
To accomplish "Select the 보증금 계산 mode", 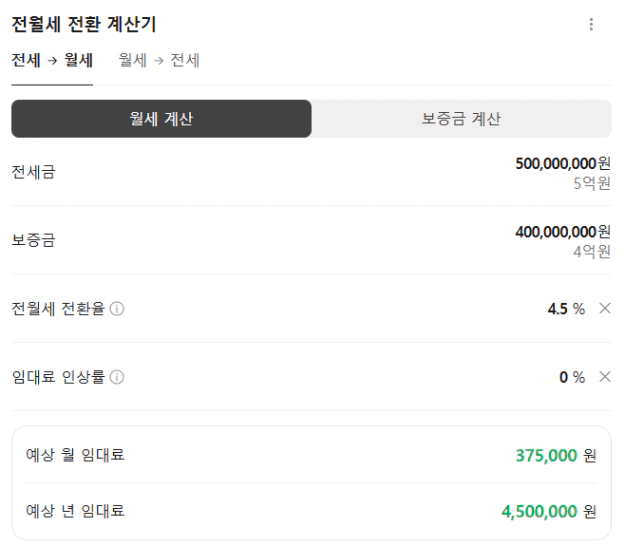I will tap(461, 119).
